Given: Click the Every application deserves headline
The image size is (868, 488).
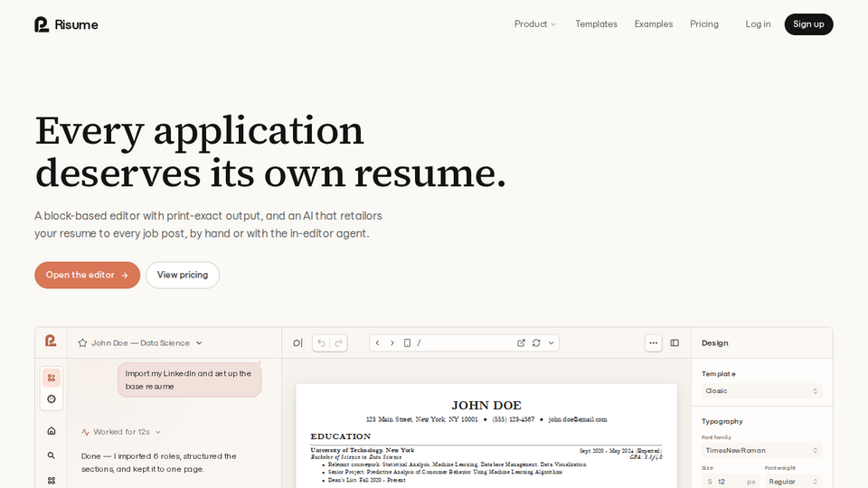Looking at the screenshot, I should [x=270, y=152].
